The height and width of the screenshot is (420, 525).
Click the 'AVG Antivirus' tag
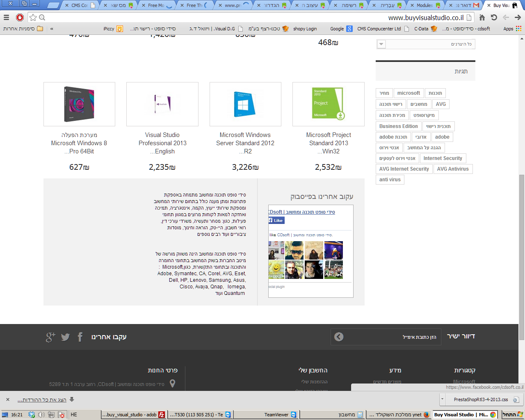tap(453, 169)
